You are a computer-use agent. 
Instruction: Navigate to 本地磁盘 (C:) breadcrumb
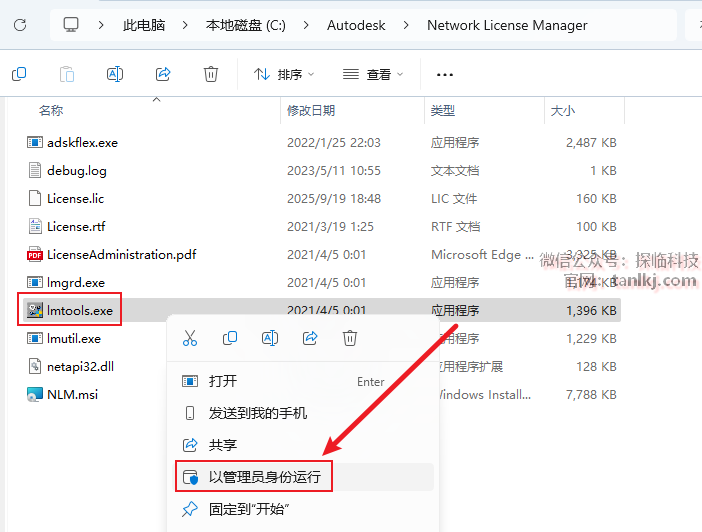click(245, 25)
